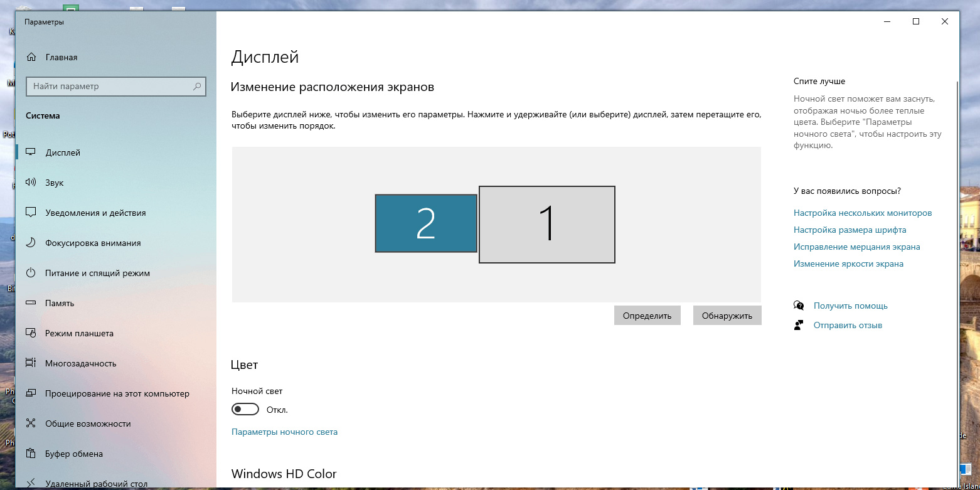The width and height of the screenshot is (980, 490).
Task: Click the Звук speaker icon
Action: click(31, 183)
